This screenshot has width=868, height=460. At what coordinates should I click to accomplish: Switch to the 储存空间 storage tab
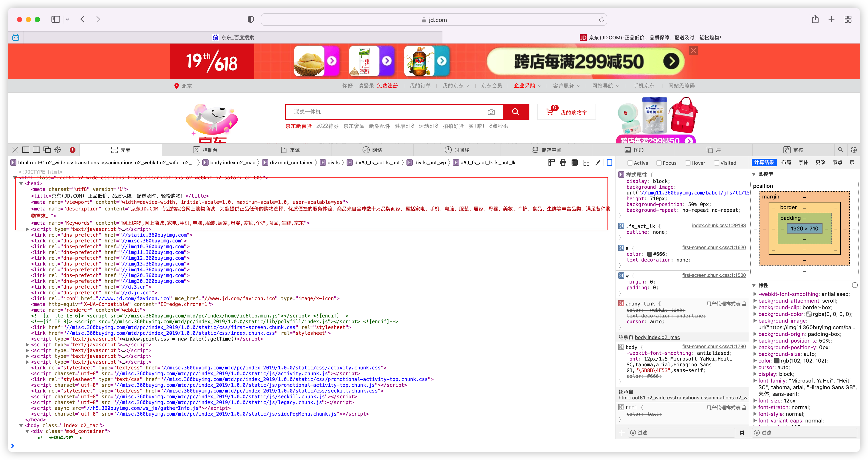click(x=546, y=150)
